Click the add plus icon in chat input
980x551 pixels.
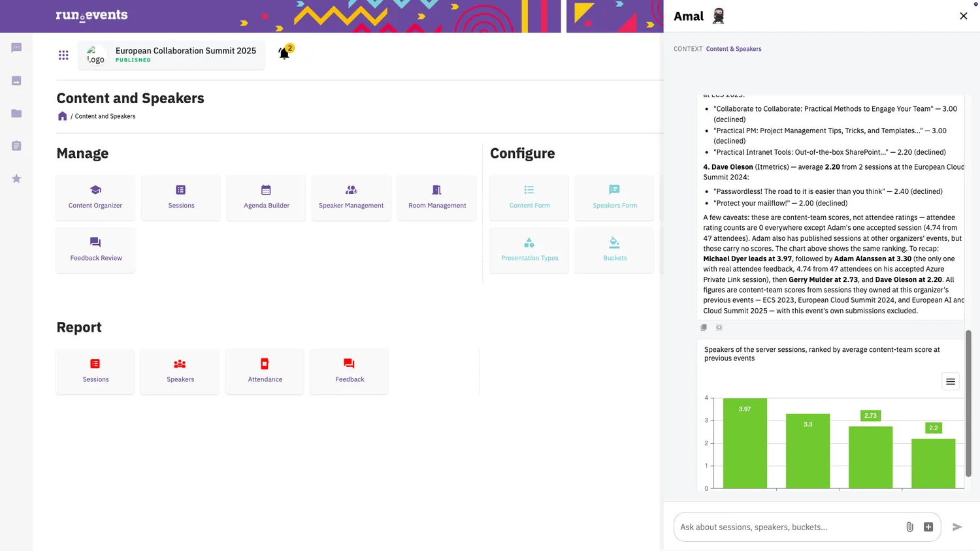click(928, 527)
